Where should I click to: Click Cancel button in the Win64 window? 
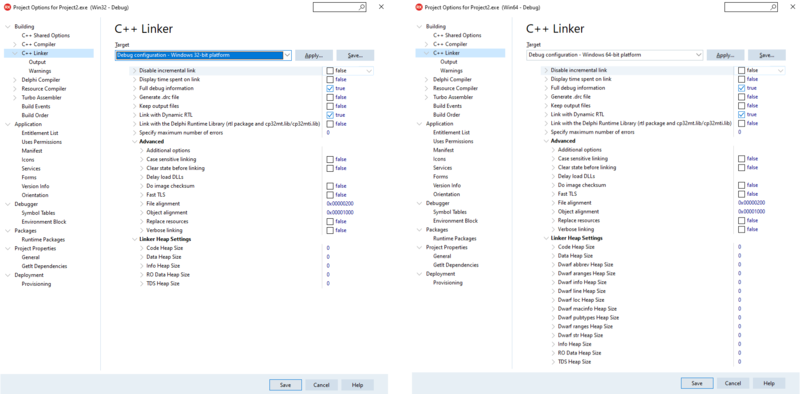tap(733, 383)
